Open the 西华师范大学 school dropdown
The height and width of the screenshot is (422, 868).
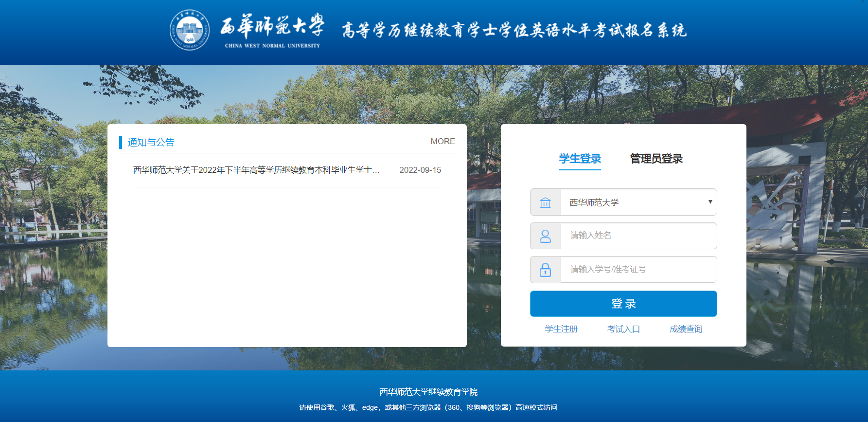tap(638, 202)
